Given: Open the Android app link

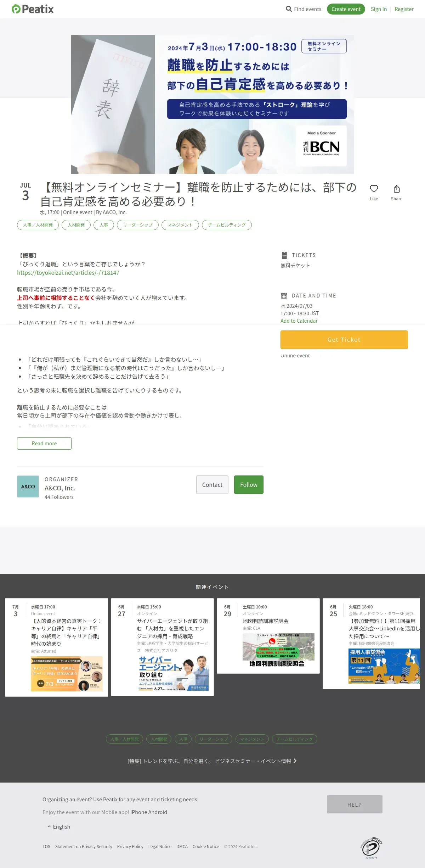Looking at the screenshot, I should [158, 812].
